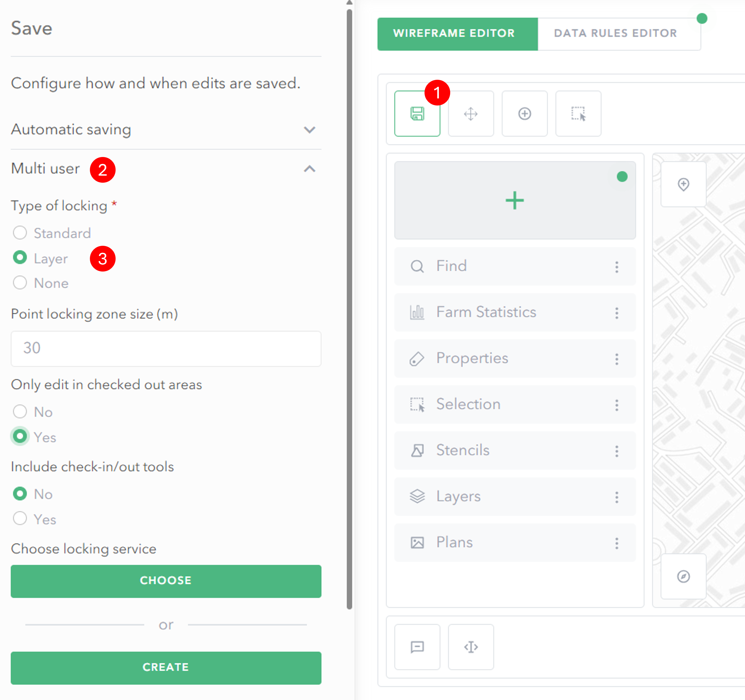Collapse the Multi user section
This screenshot has width=745, height=700.
point(309,169)
